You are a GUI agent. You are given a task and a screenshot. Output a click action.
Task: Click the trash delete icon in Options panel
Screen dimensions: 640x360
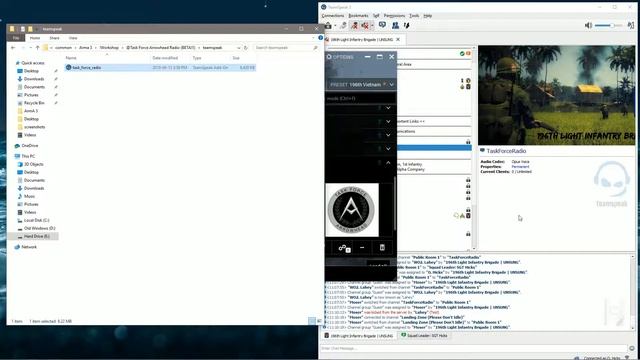382,248
